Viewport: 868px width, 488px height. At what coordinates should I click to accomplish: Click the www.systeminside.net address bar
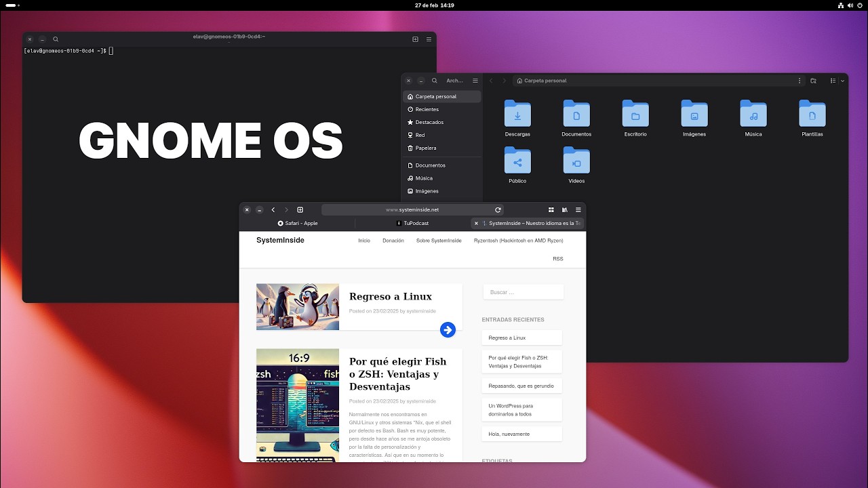[412, 210]
